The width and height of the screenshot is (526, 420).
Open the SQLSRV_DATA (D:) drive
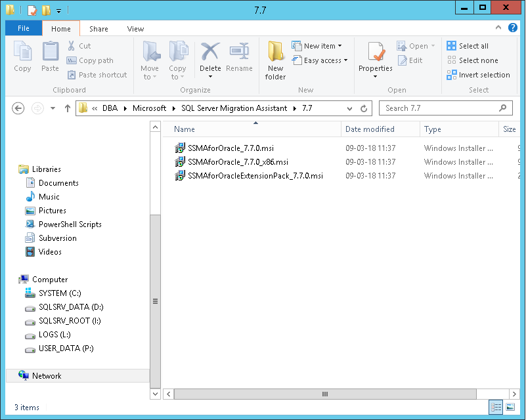coord(71,307)
